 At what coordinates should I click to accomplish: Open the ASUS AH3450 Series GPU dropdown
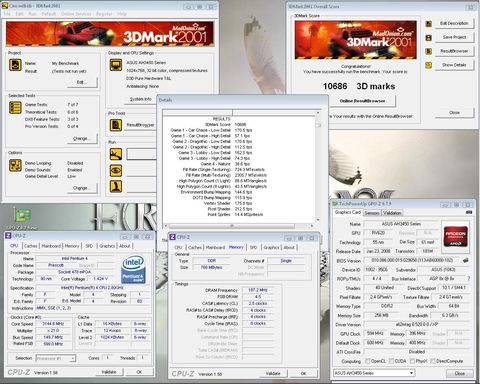[x=374, y=373]
